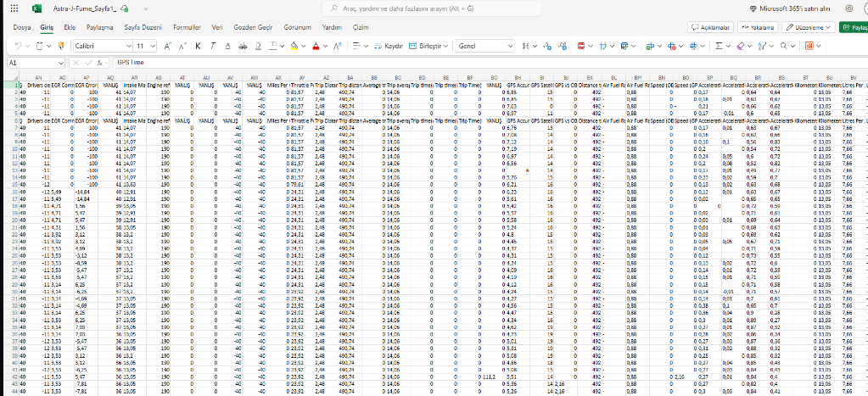
Task: Click Kaydır wrap text button
Action: point(388,46)
